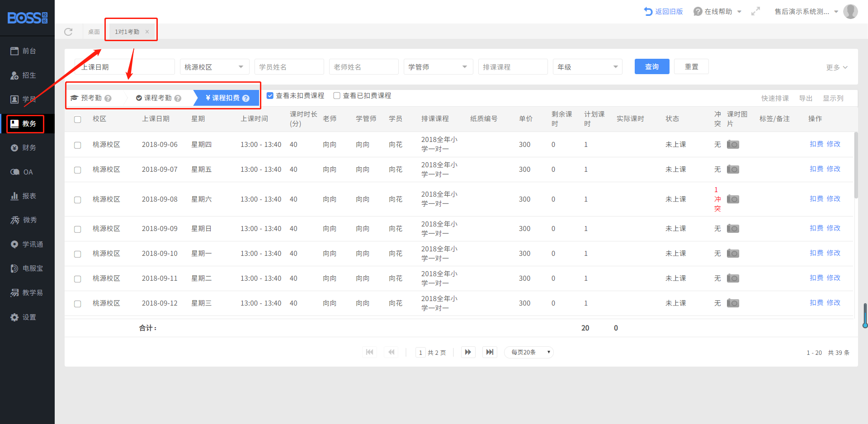The image size is (868, 424).
Task: Open the 财务 sidebar icon
Action: [x=14, y=148]
